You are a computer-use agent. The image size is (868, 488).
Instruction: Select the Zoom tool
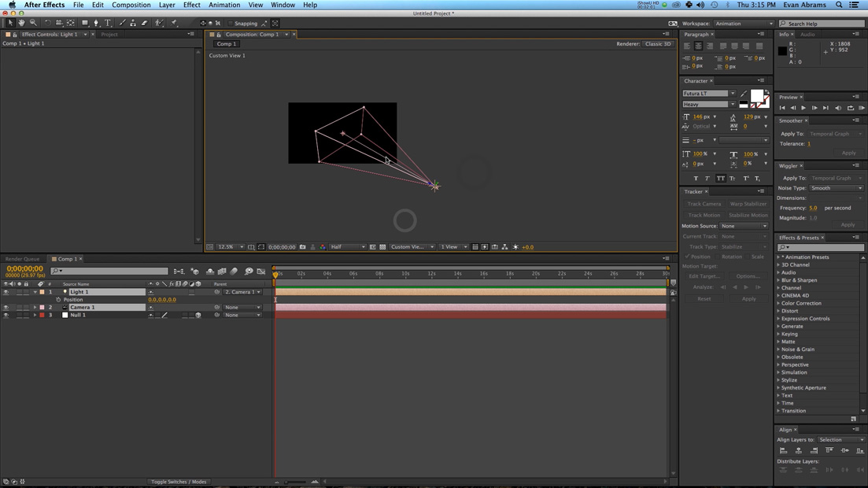point(32,23)
